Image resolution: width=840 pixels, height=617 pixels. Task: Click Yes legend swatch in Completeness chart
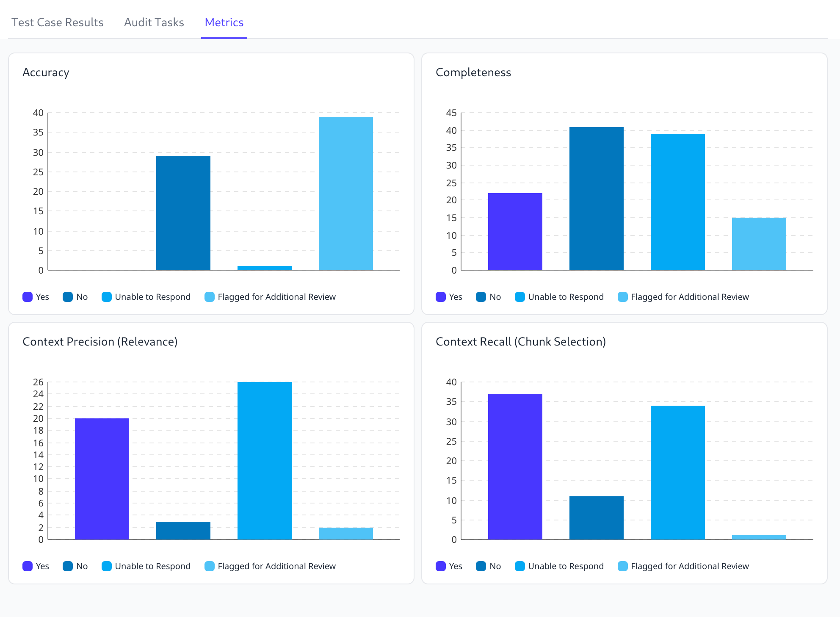pyautogui.click(x=441, y=297)
